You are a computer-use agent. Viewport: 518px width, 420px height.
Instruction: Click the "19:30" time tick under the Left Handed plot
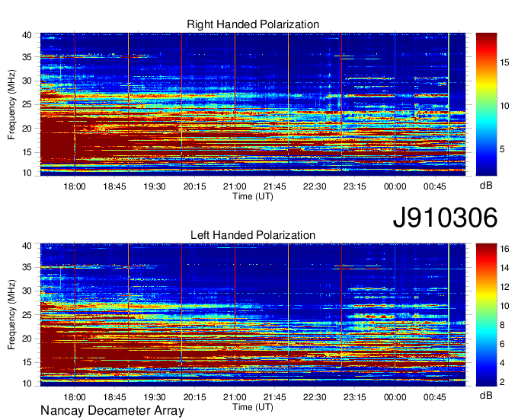point(155,397)
